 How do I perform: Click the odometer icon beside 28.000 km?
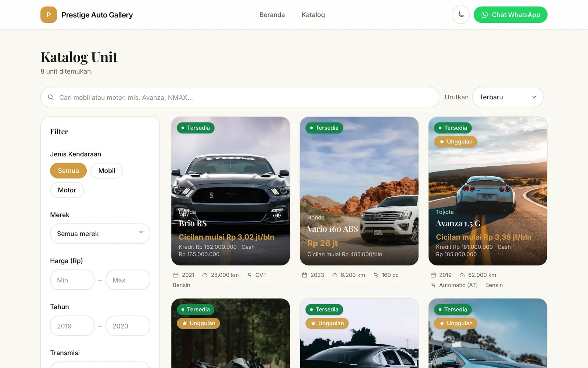[x=205, y=275]
